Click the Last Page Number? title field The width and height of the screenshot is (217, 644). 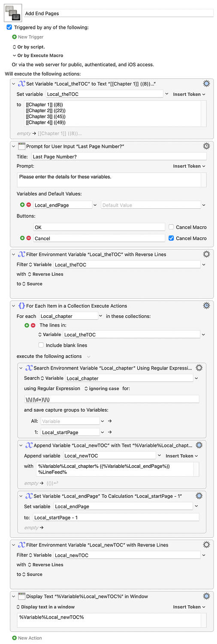pos(119,157)
